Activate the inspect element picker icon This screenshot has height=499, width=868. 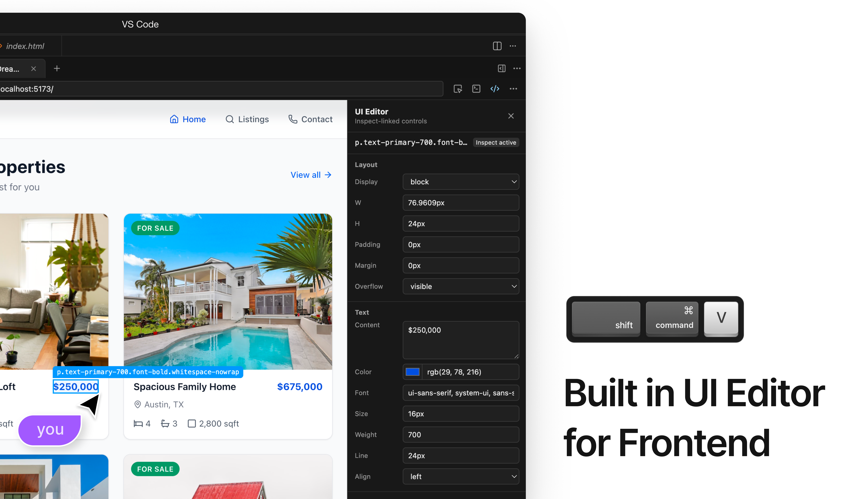tap(458, 89)
